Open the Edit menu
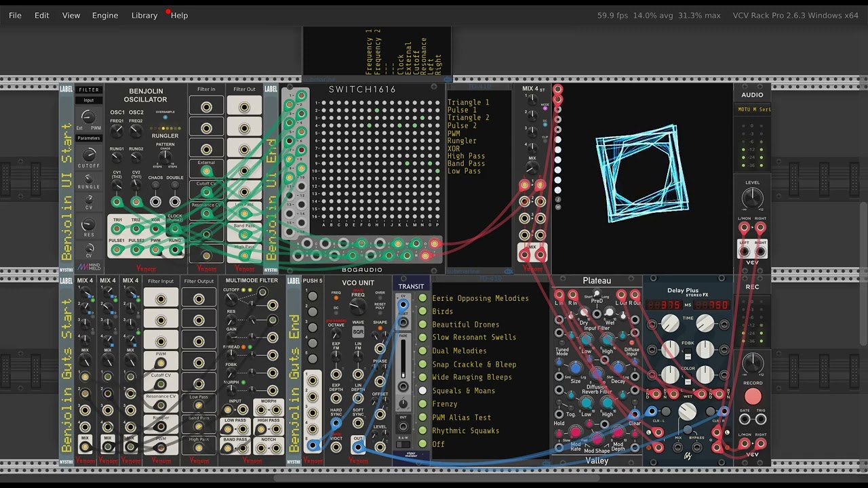This screenshot has height=488, width=868. coord(42,15)
